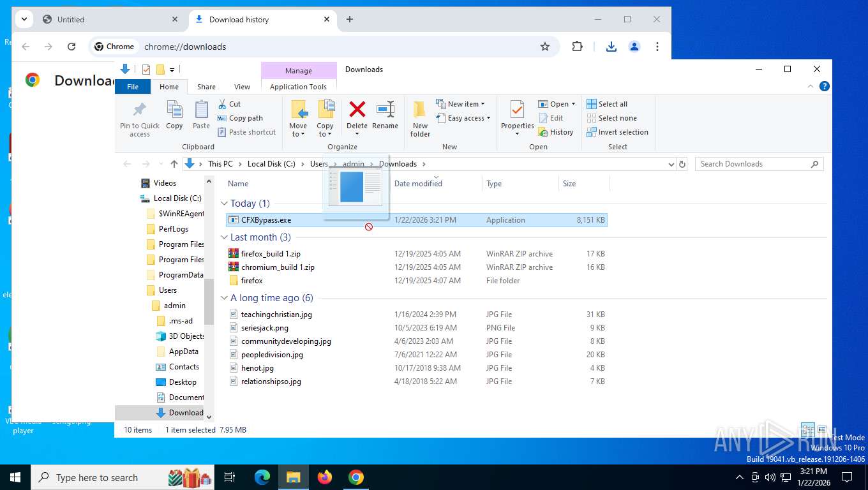Click Paste shortcut in ribbon
The image size is (868, 490).
(x=246, y=132)
